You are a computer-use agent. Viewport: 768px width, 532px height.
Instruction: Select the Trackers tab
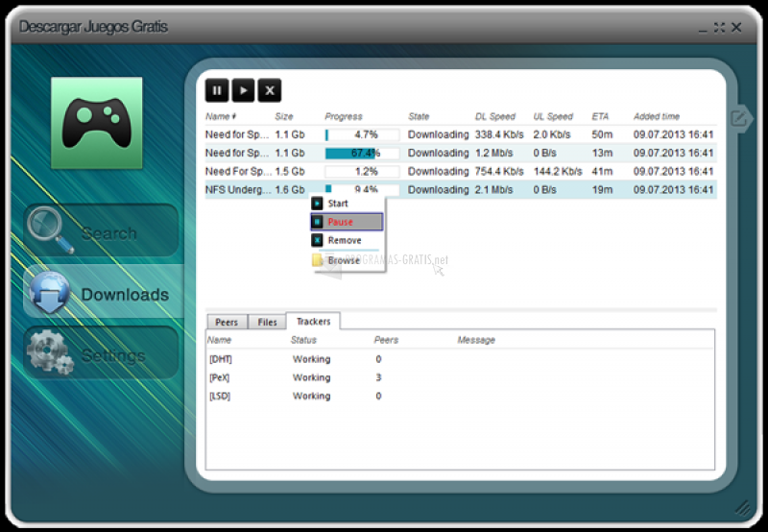point(314,322)
